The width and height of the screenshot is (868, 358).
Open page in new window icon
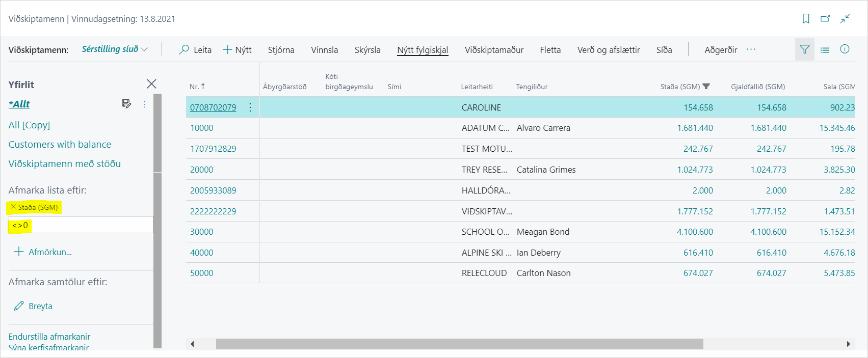click(x=825, y=19)
